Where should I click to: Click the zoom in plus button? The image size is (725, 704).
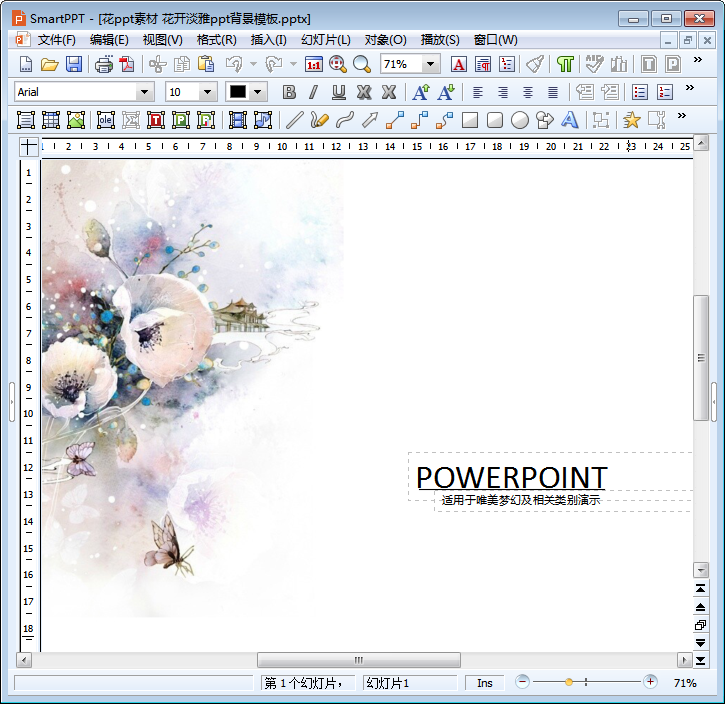pos(650,682)
